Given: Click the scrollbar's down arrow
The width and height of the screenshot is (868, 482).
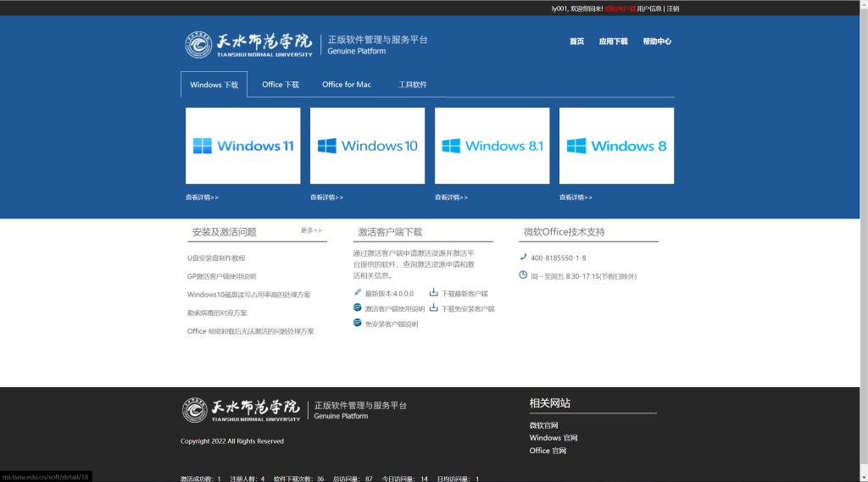Looking at the screenshot, I should click(x=864, y=477).
